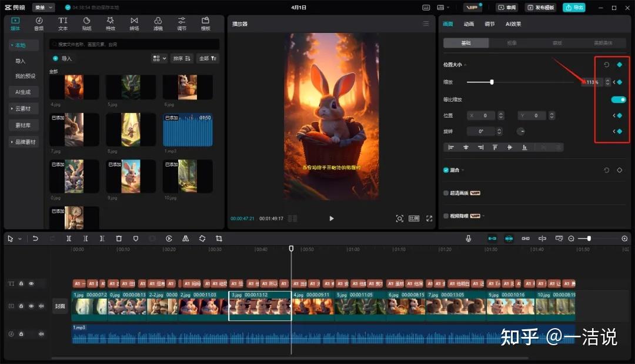The height and width of the screenshot is (364, 635).
Task: Open the 转场 (Transitions) panel
Action: pyautogui.click(x=134, y=24)
